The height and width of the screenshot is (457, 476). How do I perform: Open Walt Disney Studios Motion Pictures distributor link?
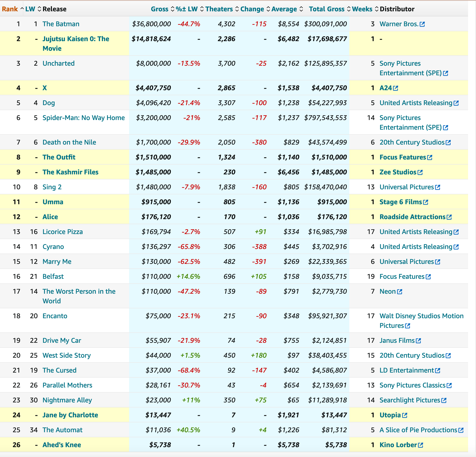click(421, 320)
